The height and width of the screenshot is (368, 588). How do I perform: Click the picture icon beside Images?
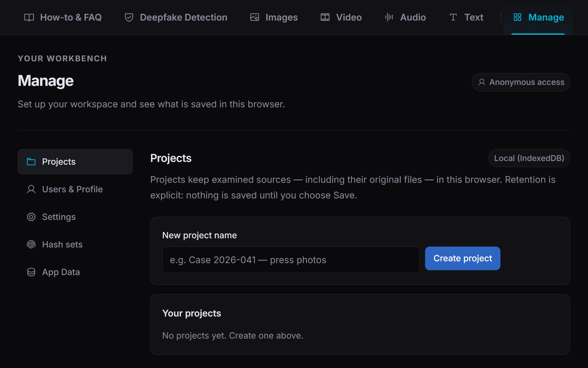254,17
